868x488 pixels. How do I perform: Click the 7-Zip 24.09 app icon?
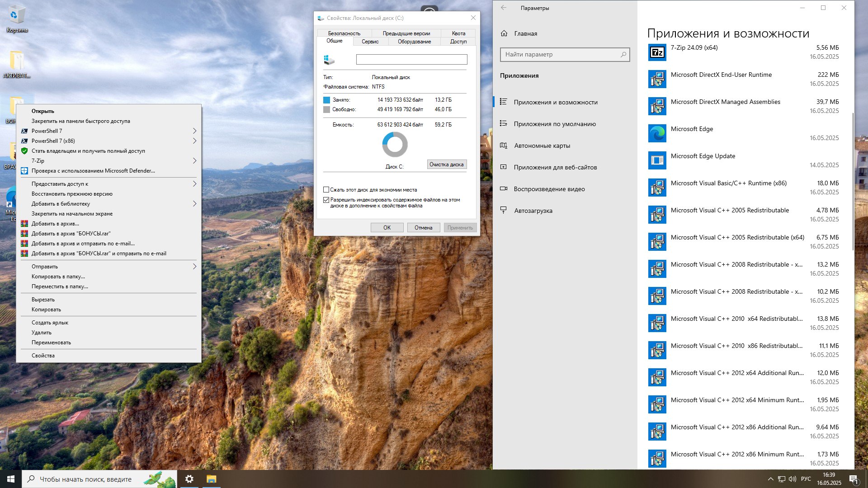[657, 52]
